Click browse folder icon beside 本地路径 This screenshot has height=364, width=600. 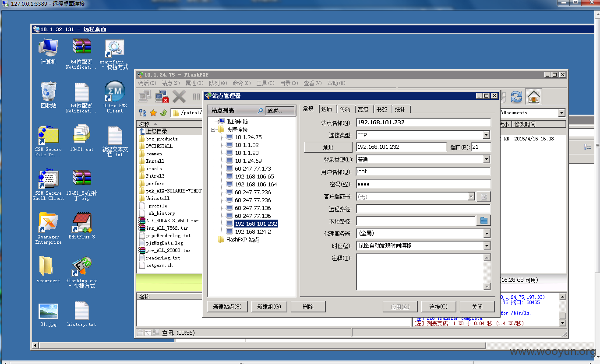point(484,220)
